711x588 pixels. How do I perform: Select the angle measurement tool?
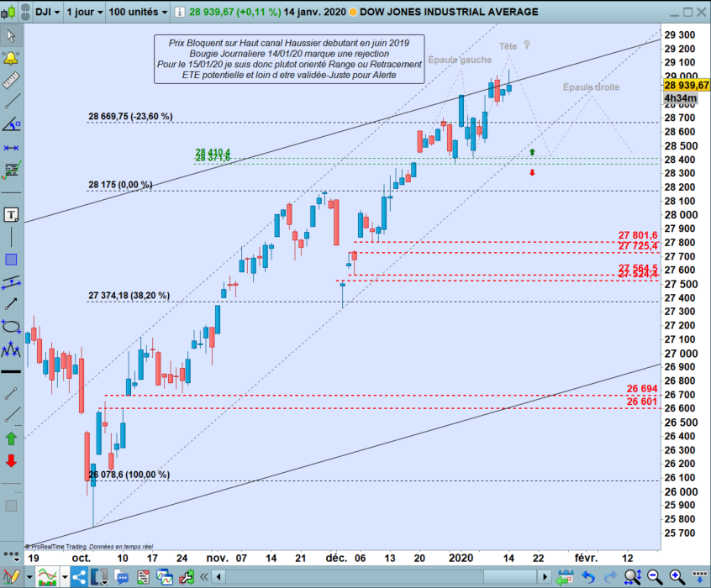pyautogui.click(x=11, y=124)
